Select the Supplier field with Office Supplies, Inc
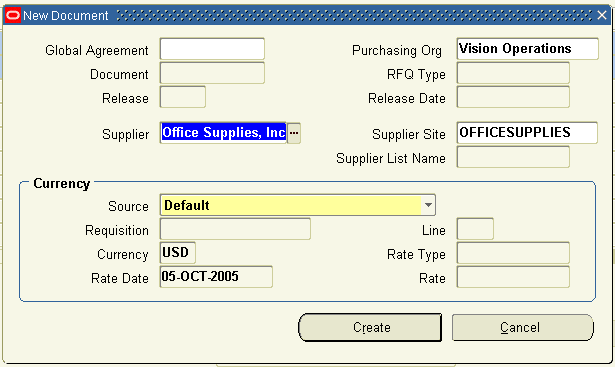This screenshot has height=367, width=615. [223, 133]
